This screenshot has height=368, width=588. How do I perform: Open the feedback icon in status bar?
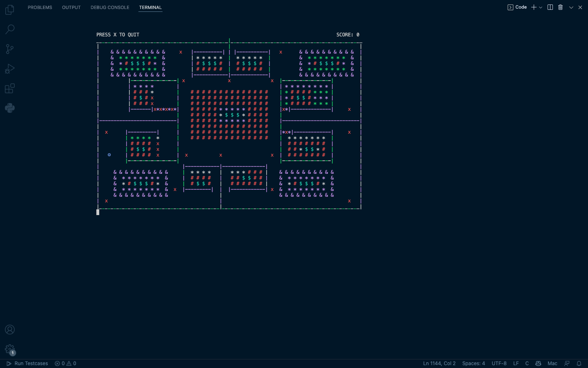(567, 364)
